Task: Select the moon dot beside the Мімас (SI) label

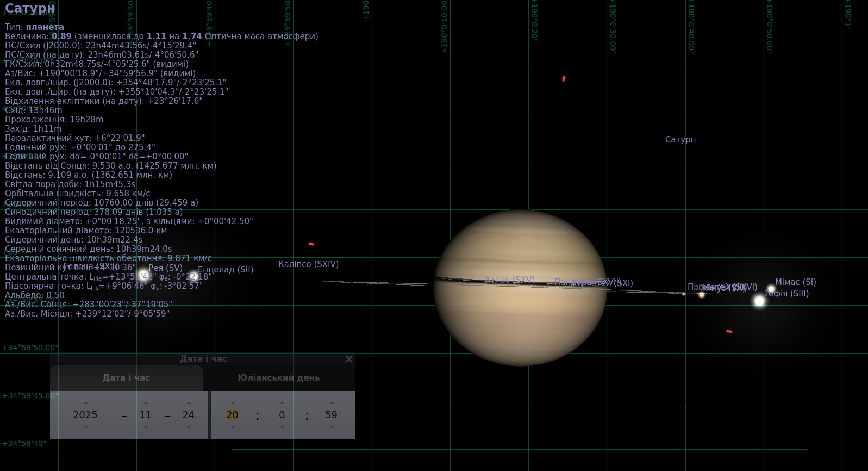Action: pos(771,289)
